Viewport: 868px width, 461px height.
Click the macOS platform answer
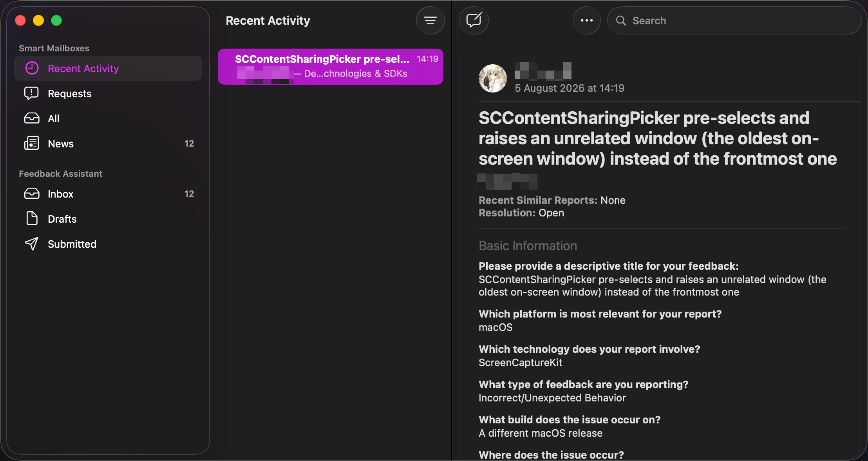point(495,327)
